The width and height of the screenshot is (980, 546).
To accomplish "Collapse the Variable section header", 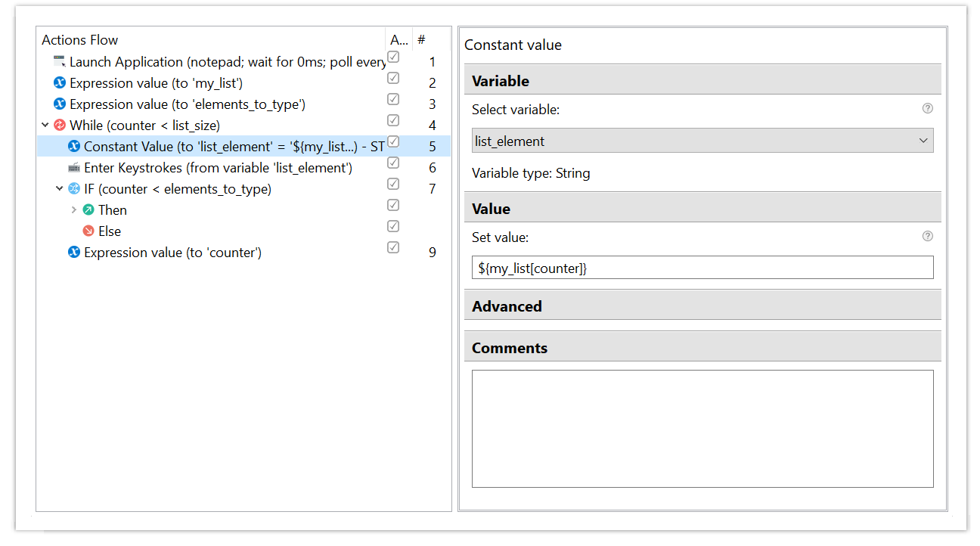I will [702, 80].
